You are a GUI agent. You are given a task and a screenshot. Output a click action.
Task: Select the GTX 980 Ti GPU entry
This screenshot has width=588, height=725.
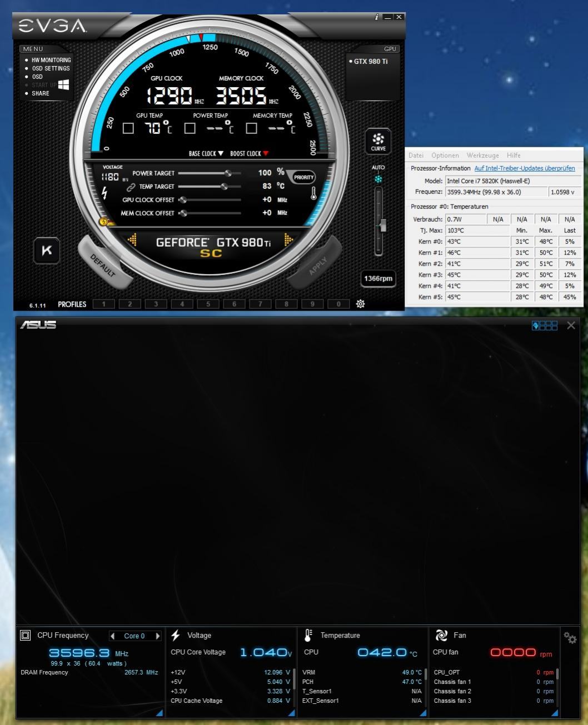point(368,61)
